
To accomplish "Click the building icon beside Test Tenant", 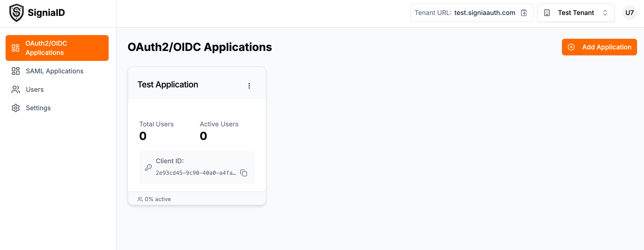I will [x=547, y=13].
